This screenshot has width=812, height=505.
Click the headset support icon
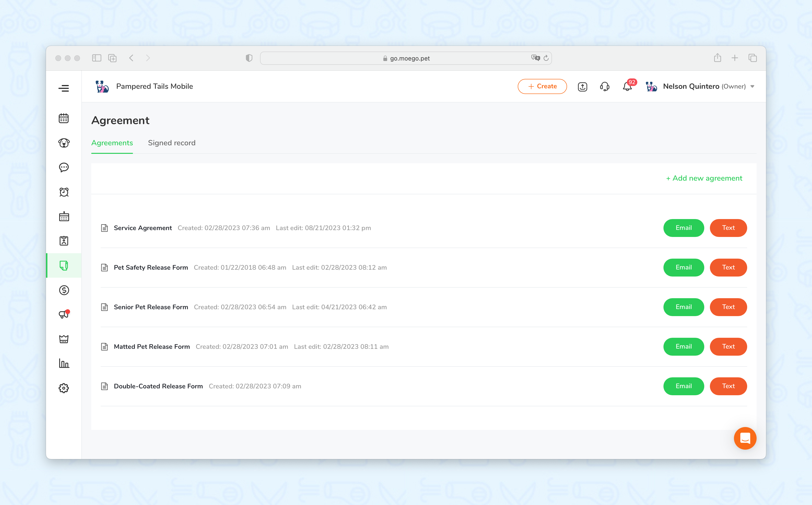pos(605,87)
